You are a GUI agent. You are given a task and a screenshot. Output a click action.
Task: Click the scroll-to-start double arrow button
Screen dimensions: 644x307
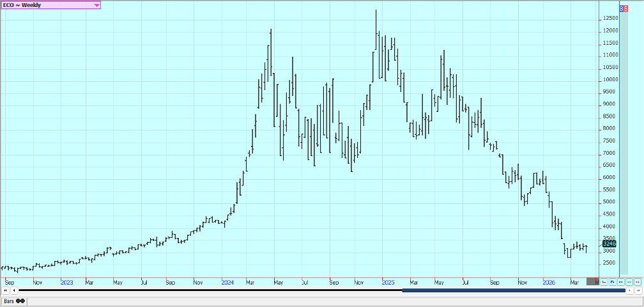tap(5, 290)
